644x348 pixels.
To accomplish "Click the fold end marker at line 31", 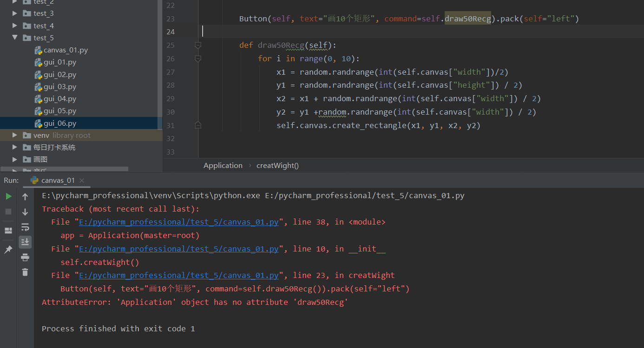I will [x=198, y=125].
